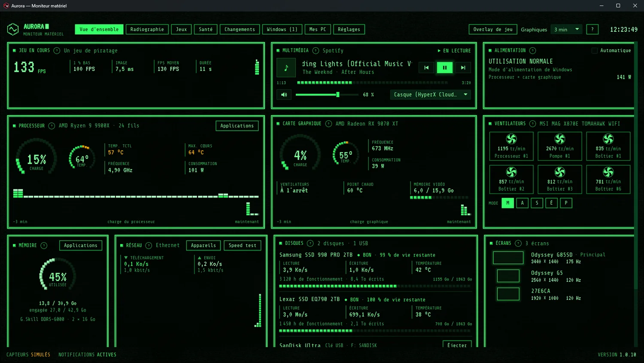
Task: Skip to next track
Action: tap(463, 67)
